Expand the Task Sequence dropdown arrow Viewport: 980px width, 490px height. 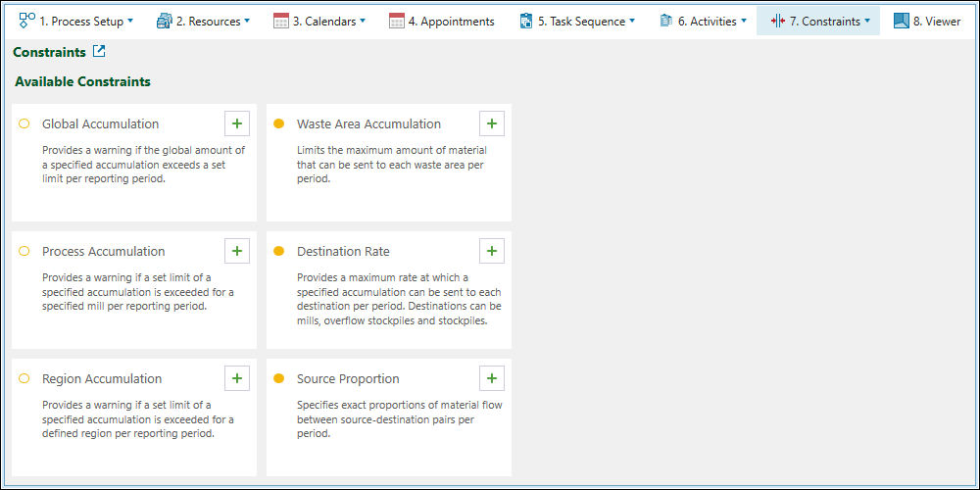pyautogui.click(x=632, y=21)
